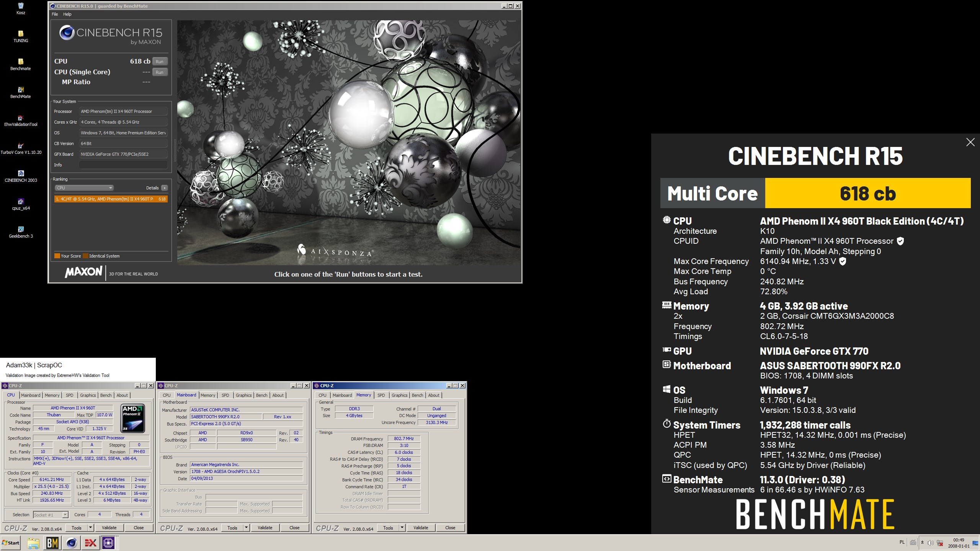Image resolution: width=980 pixels, height=551 pixels.
Task: Switch to BenchMate in the taskbar
Action: coord(52,543)
